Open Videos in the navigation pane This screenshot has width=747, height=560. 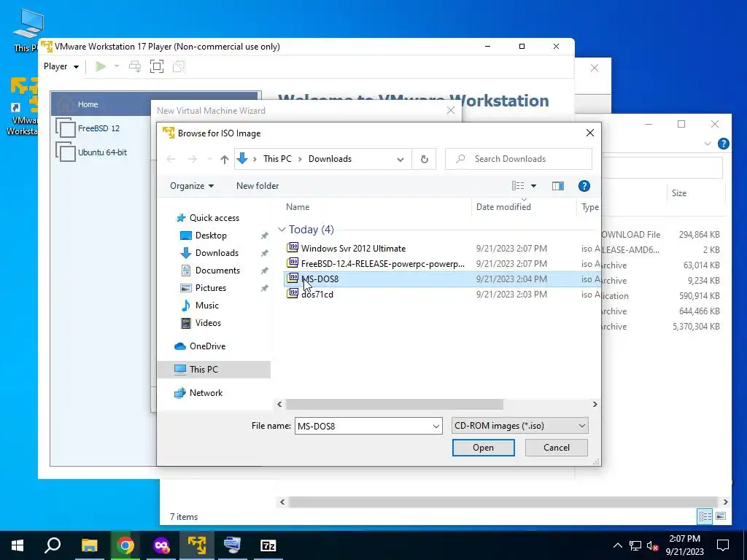[x=208, y=323]
